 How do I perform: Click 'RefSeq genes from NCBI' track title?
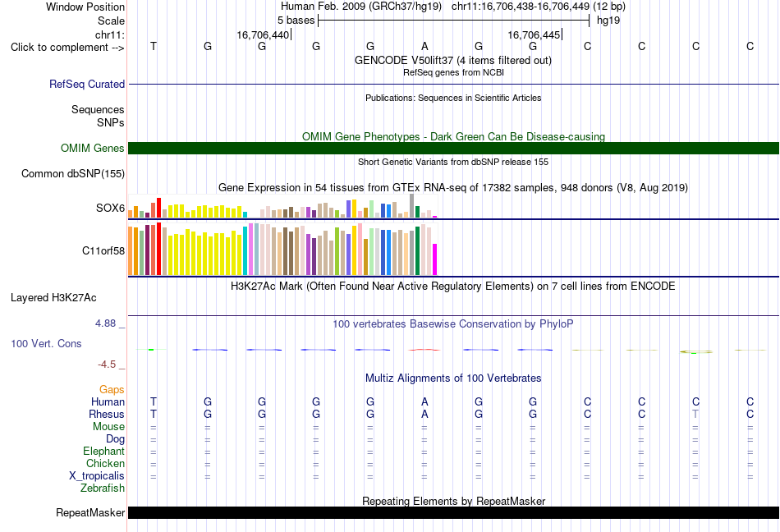click(454, 72)
